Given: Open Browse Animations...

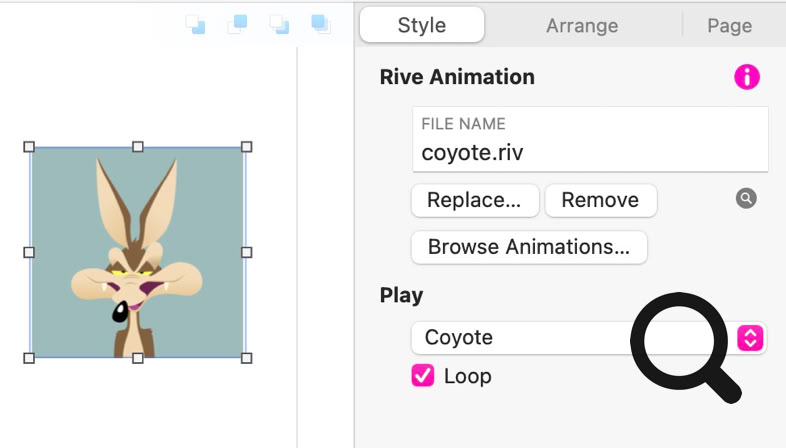Looking at the screenshot, I should 528,247.
